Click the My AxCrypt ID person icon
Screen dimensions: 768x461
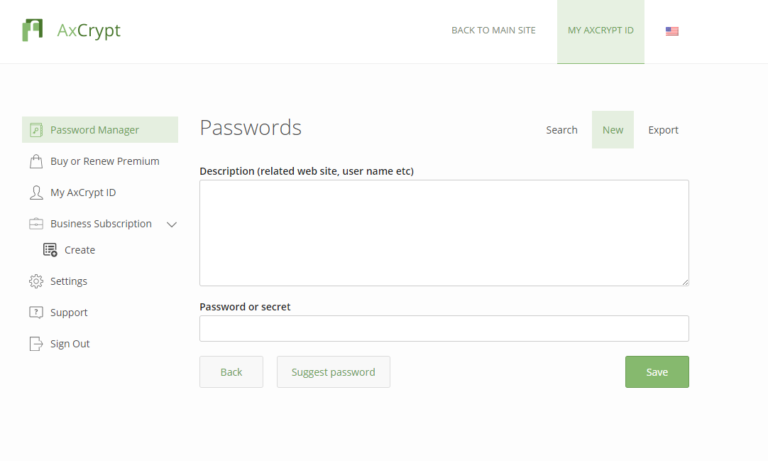pyautogui.click(x=36, y=192)
